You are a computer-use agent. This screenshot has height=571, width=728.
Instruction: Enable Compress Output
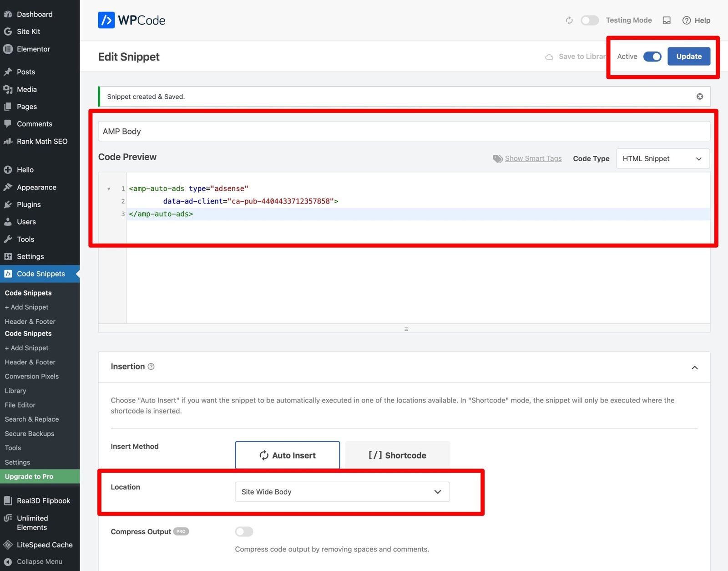tap(244, 531)
